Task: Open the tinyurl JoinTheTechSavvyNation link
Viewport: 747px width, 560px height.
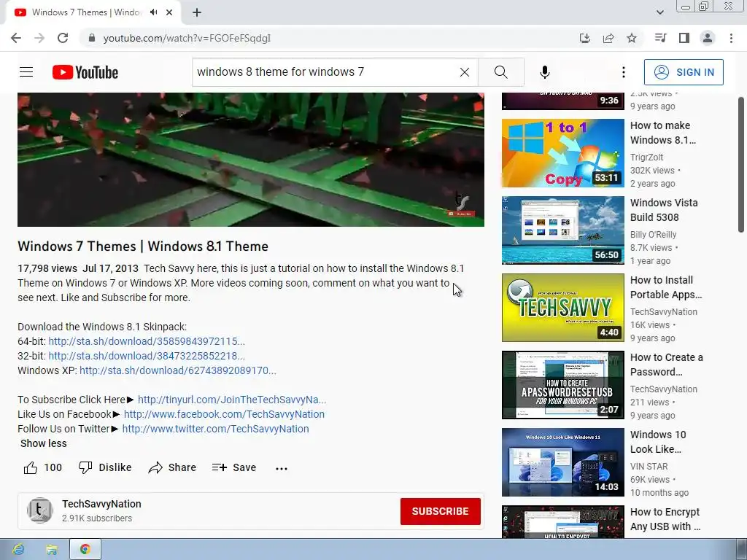Action: coord(232,400)
